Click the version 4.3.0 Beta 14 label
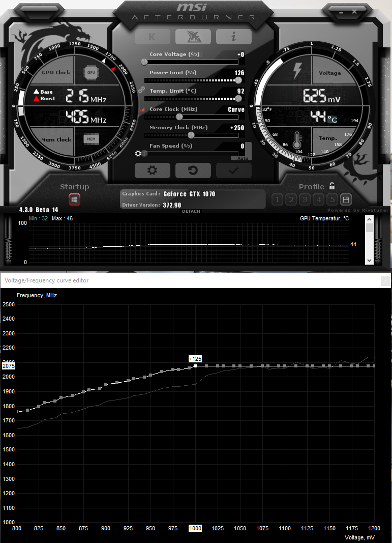 (39, 210)
